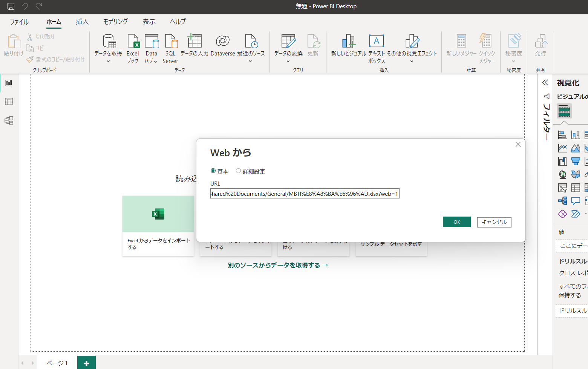Switch to the 表示 ribbon tab

click(149, 22)
